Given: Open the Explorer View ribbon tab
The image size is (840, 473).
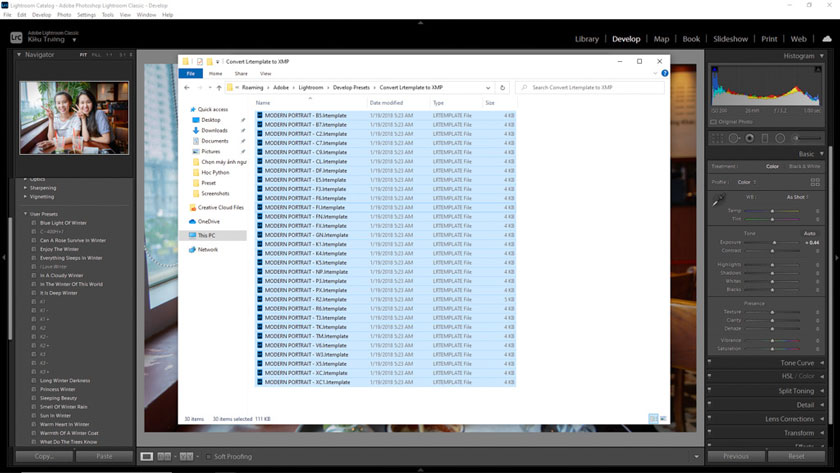Looking at the screenshot, I should [x=265, y=73].
